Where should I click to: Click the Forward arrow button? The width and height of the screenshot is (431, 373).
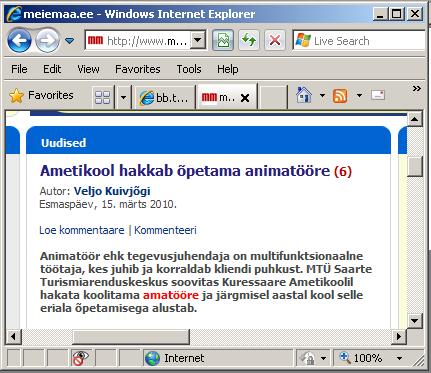(x=47, y=41)
